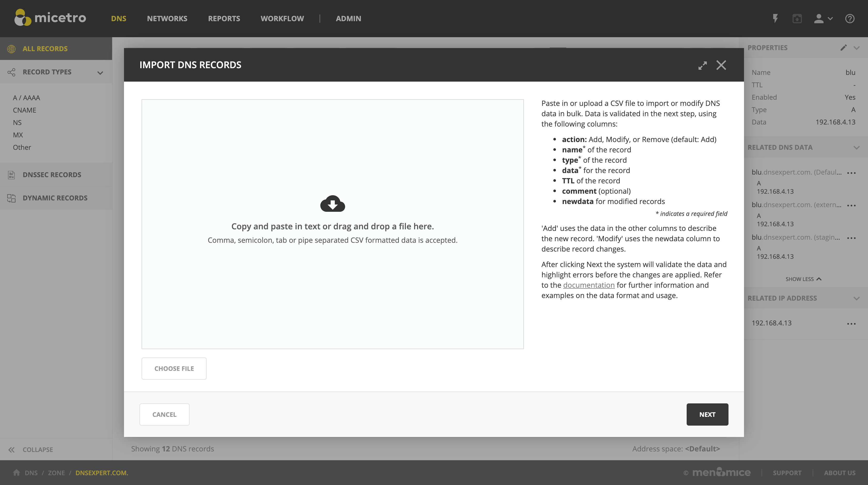Open the Networks menu

coord(167,19)
